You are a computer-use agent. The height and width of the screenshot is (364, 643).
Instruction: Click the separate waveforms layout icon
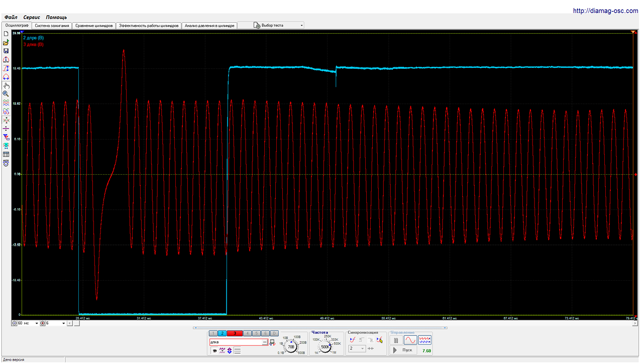[x=6, y=103]
